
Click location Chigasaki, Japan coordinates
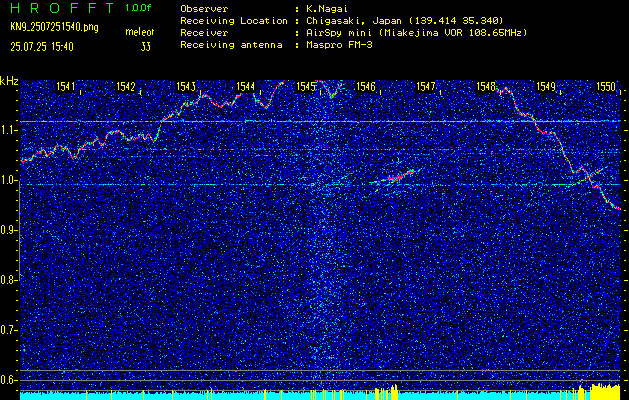[x=405, y=20]
